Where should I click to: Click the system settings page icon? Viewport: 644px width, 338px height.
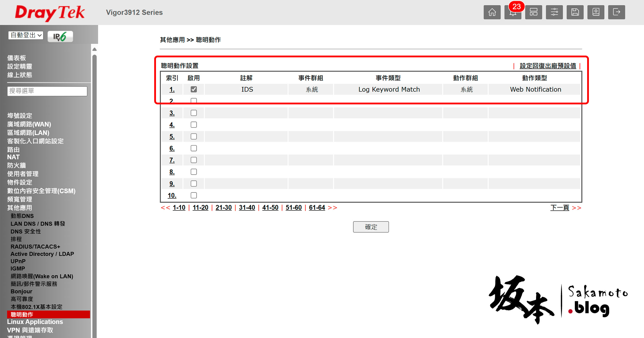596,12
